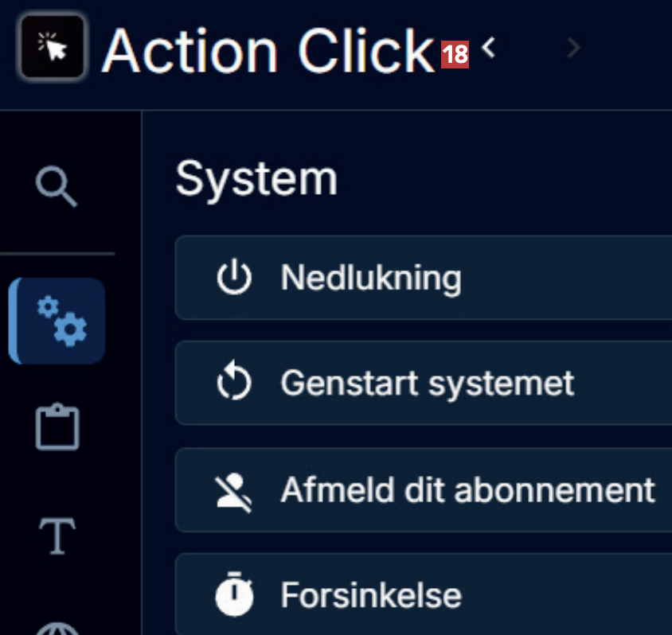Select the Nedlukning action label
Screen dimensions: 672x635
[371, 279]
